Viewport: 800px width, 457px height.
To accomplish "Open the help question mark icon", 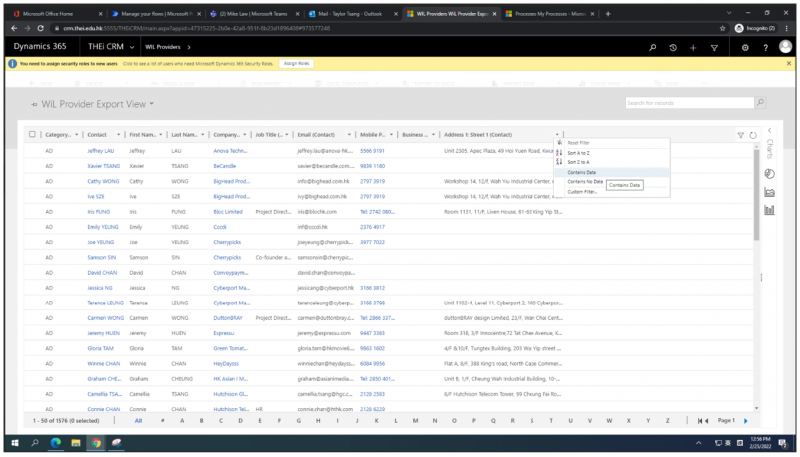I will pos(765,47).
